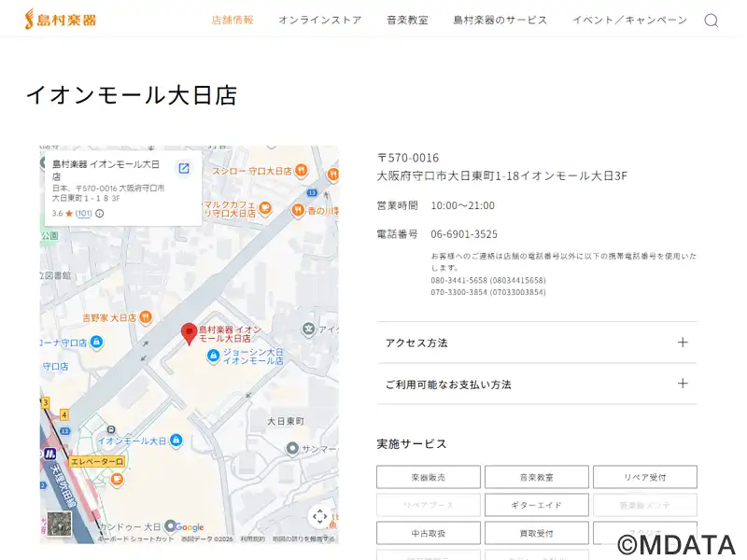Open the 店舗情報 menu

click(x=233, y=20)
